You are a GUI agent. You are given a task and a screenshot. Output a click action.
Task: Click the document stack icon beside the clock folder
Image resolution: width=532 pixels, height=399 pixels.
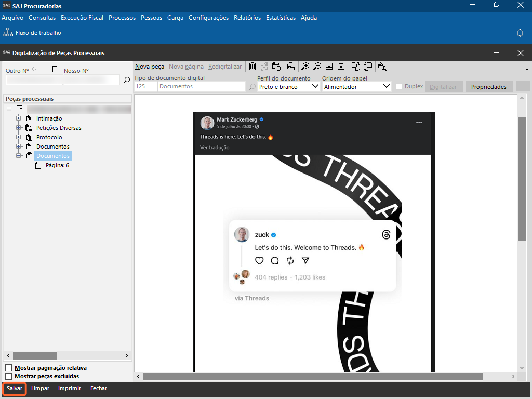pos(290,66)
